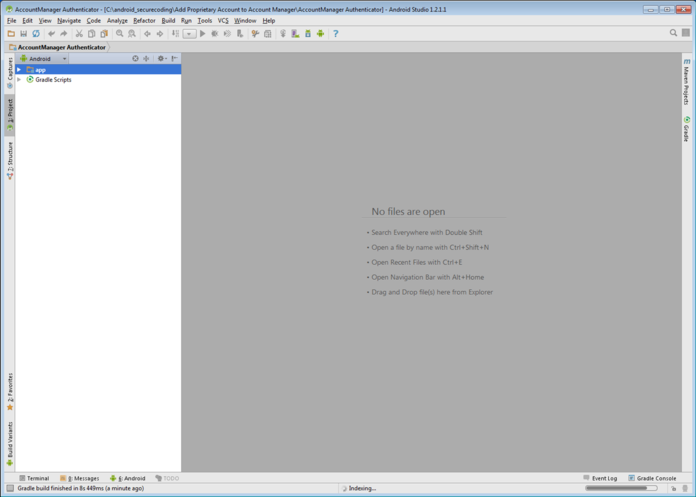Open the Build menu
696x497 pixels.
168,21
